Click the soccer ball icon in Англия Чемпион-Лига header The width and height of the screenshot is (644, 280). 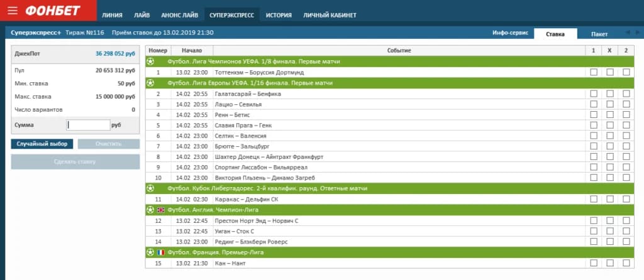151,210
